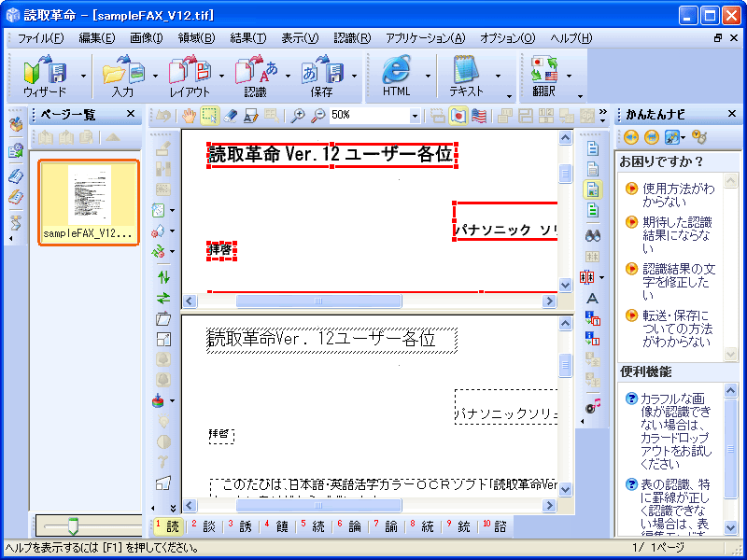Screen dimensions: 747x560
Task: Click the zoom in magnifier
Action: (x=298, y=115)
